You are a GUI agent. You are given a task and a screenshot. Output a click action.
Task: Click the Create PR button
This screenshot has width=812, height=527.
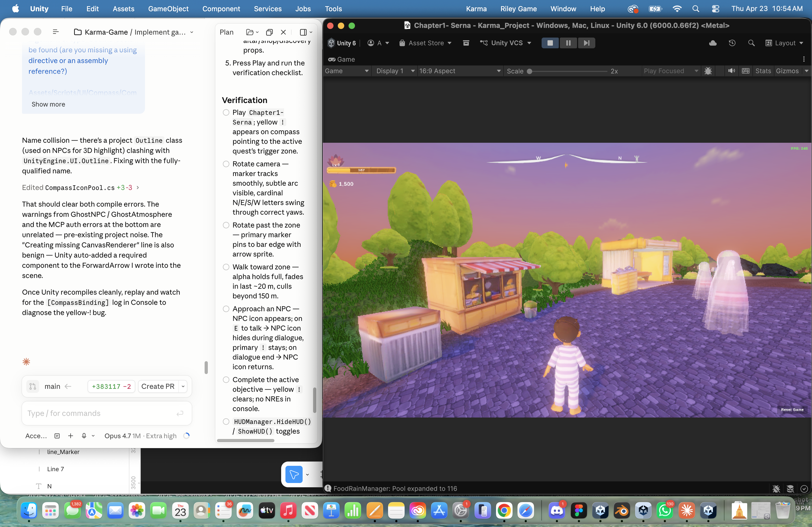point(158,386)
